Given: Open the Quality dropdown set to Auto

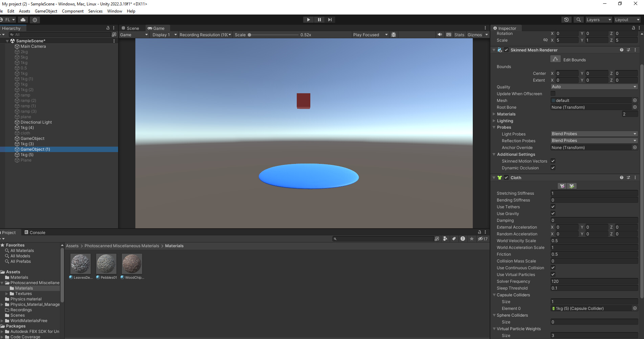Looking at the screenshot, I should point(594,87).
